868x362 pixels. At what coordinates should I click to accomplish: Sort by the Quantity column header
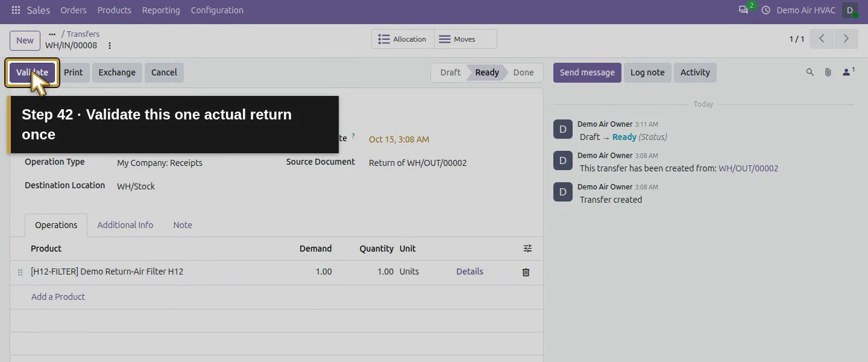[x=377, y=249]
